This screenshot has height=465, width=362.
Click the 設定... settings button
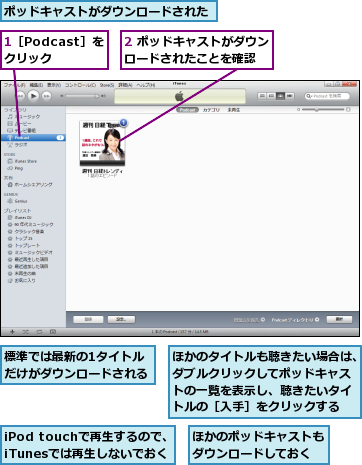tap(121, 319)
